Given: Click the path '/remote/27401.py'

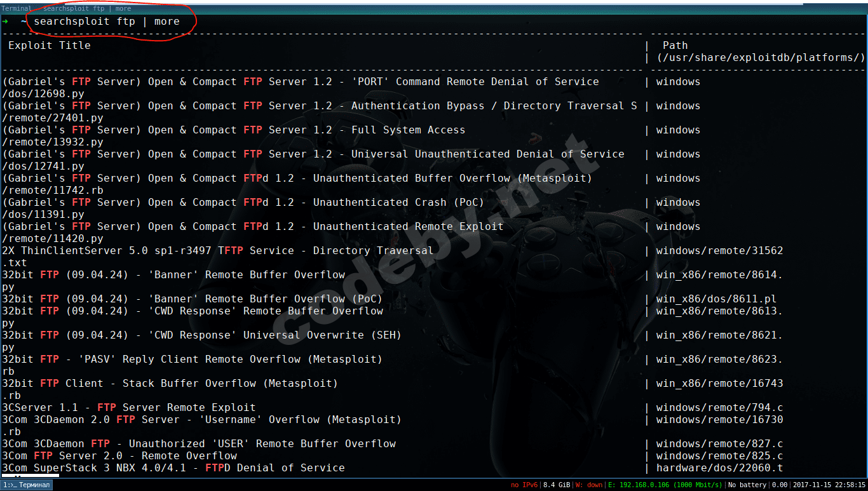Looking at the screenshot, I should click(x=53, y=118).
